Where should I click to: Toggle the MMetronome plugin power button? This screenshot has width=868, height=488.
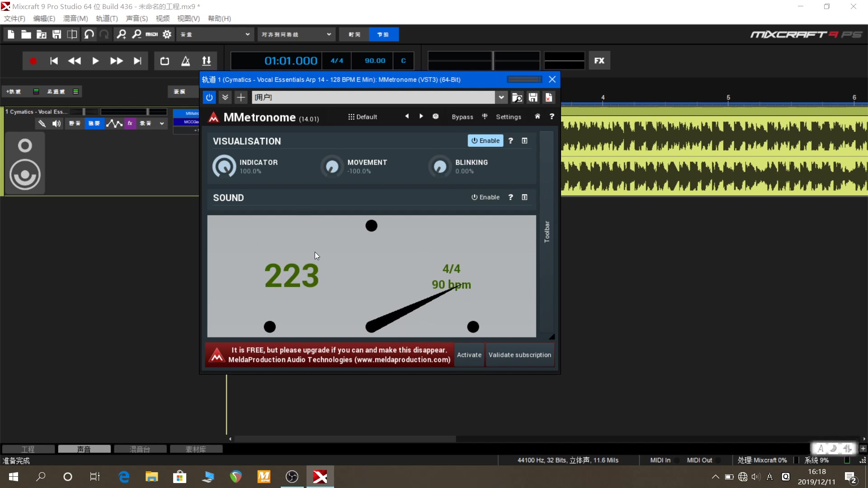(x=209, y=97)
